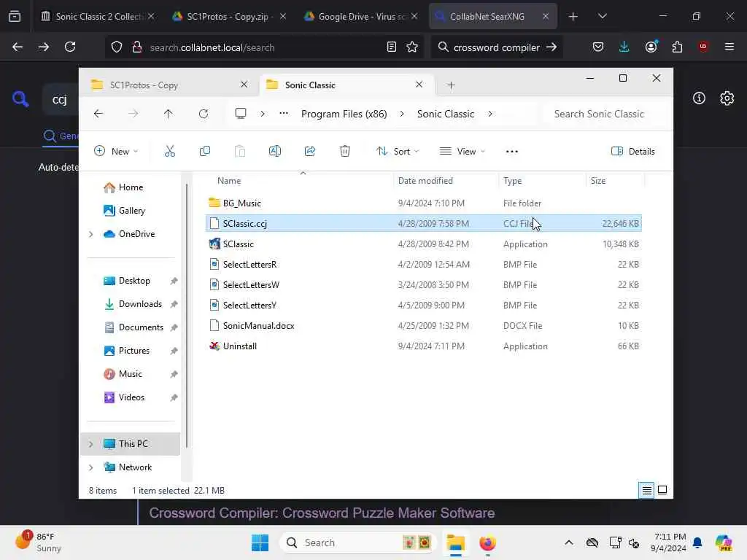The width and height of the screenshot is (747, 560).
Task: Toggle the Details pane button
Action: pos(633,152)
